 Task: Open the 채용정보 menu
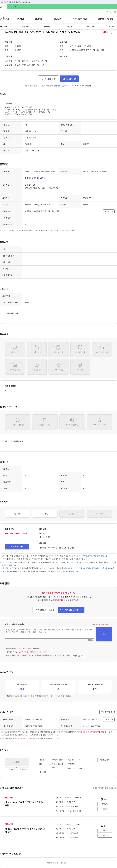20,19
